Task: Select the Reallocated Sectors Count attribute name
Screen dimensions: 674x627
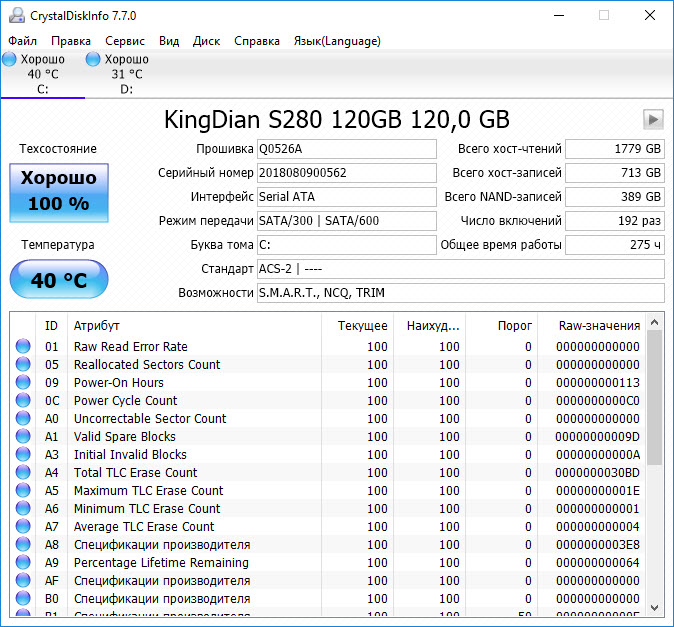Action: (147, 364)
